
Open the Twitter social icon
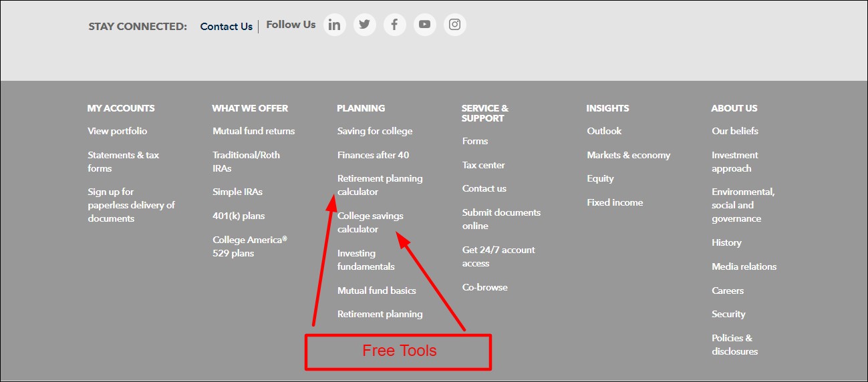364,25
